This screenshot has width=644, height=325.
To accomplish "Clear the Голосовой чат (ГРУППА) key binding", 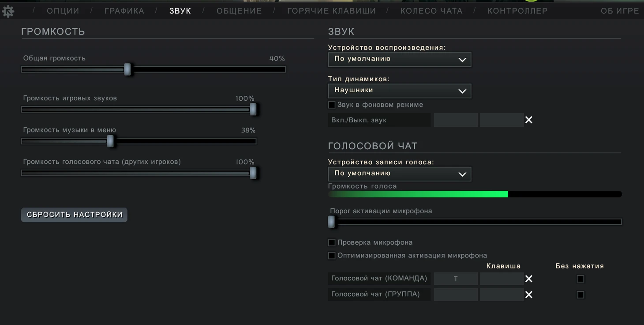I will click(x=528, y=295).
